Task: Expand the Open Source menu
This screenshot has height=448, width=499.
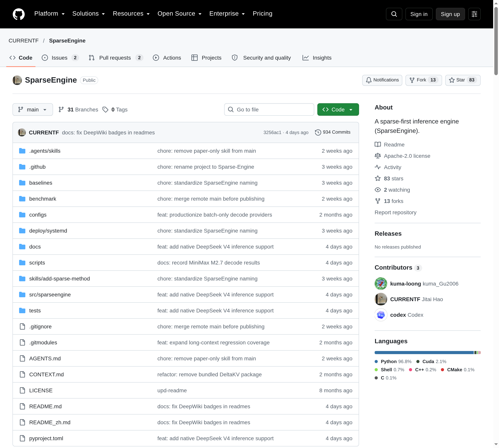Action: coord(180,14)
